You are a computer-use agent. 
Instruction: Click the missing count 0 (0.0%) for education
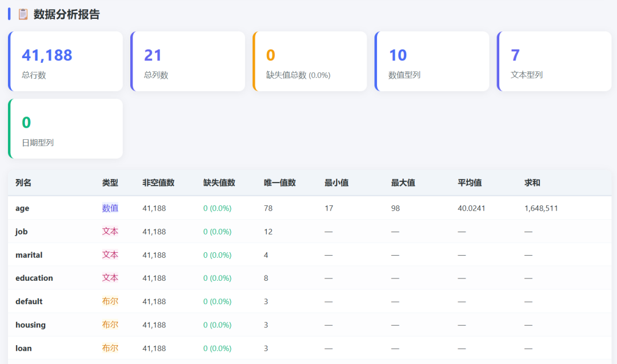coord(217,278)
